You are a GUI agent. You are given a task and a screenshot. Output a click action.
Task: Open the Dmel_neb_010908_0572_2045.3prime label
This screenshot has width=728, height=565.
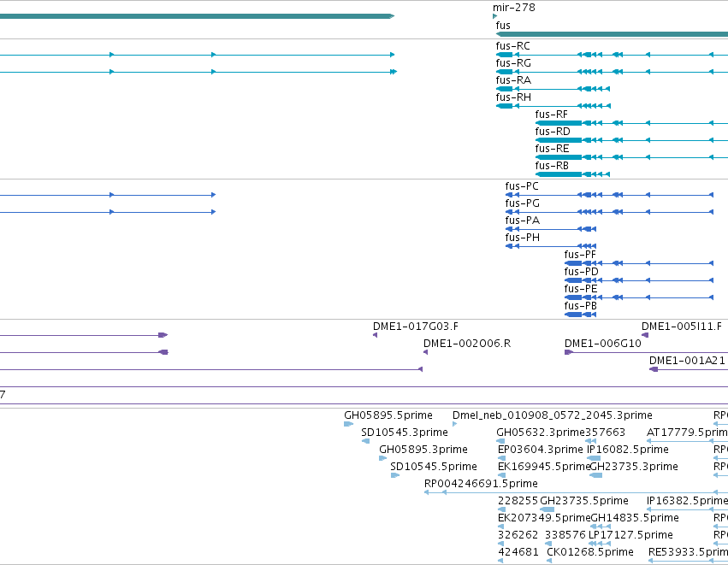[553, 415]
